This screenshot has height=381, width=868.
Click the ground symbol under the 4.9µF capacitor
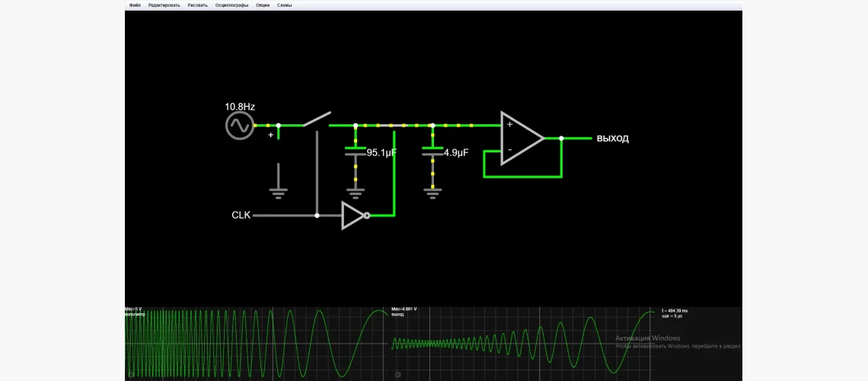click(432, 191)
